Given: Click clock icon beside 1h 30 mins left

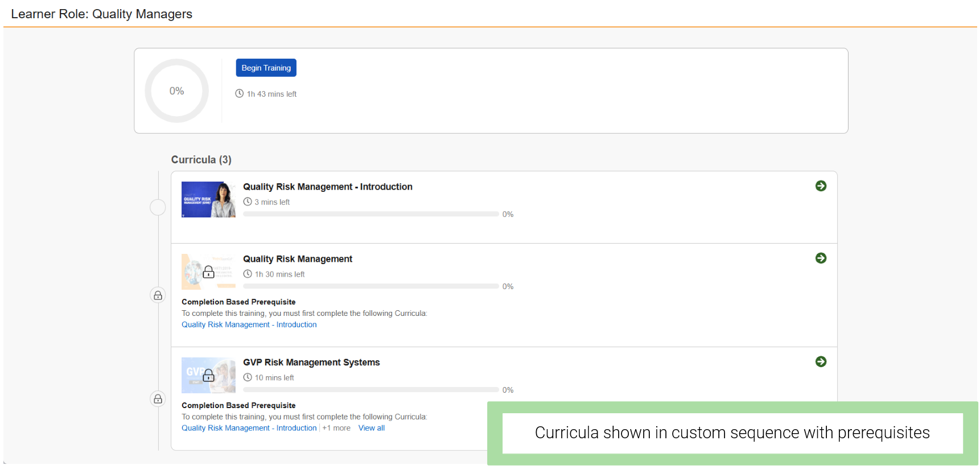Looking at the screenshot, I should tap(248, 274).
